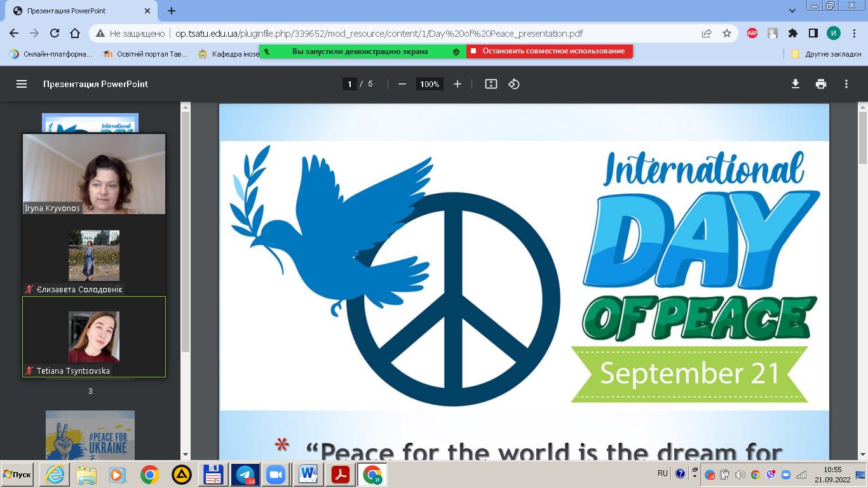Print the presentation
Image resolution: width=868 pixels, height=488 pixels.
[821, 84]
